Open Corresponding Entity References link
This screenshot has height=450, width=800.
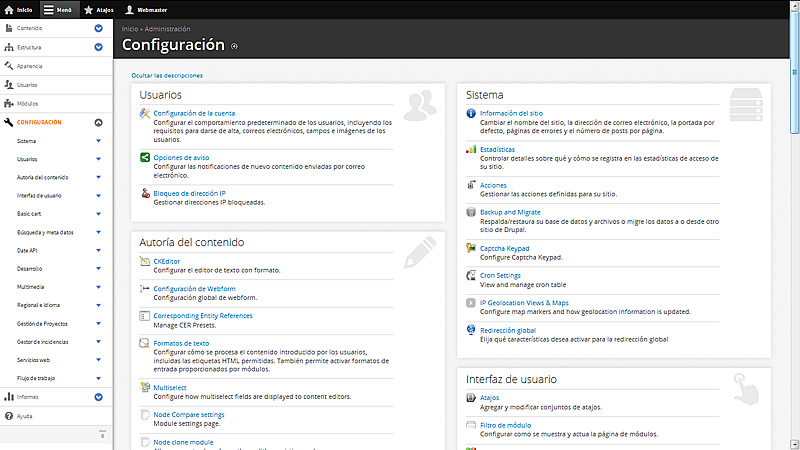point(203,316)
